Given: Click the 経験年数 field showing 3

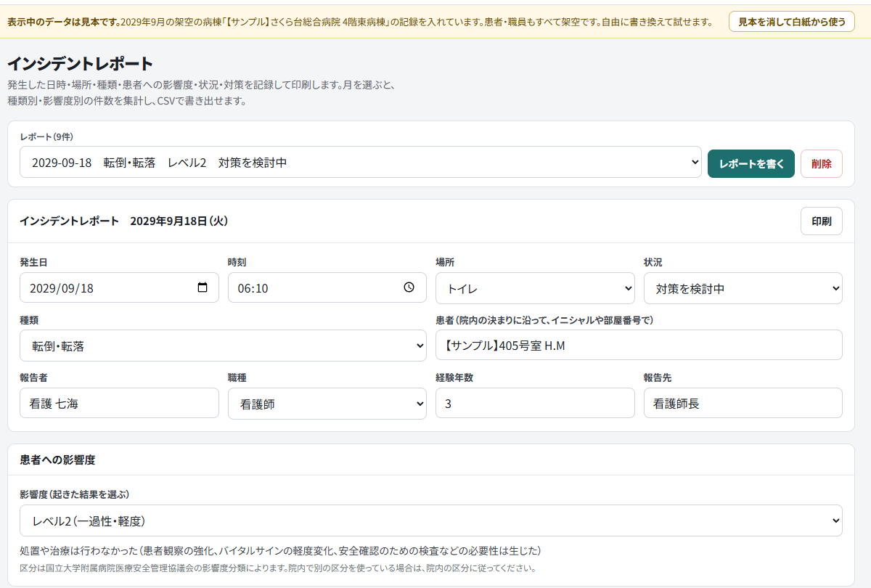Looking at the screenshot, I should point(535,403).
